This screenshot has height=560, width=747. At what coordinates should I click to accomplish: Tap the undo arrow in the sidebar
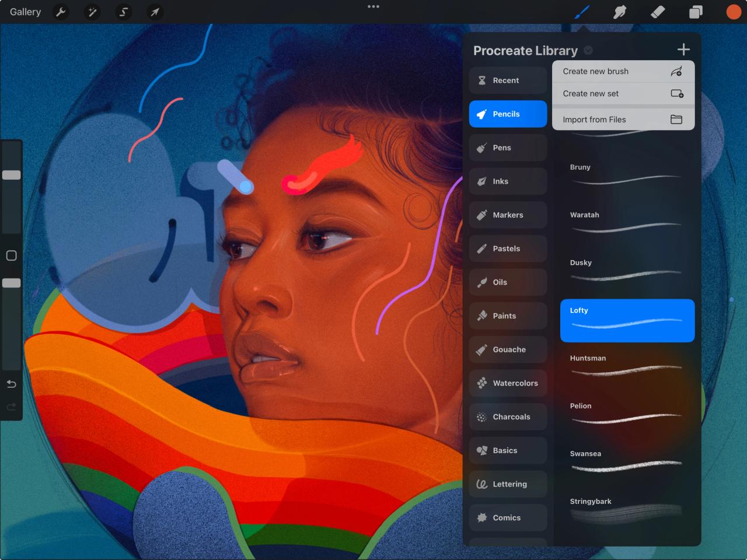tap(11, 384)
